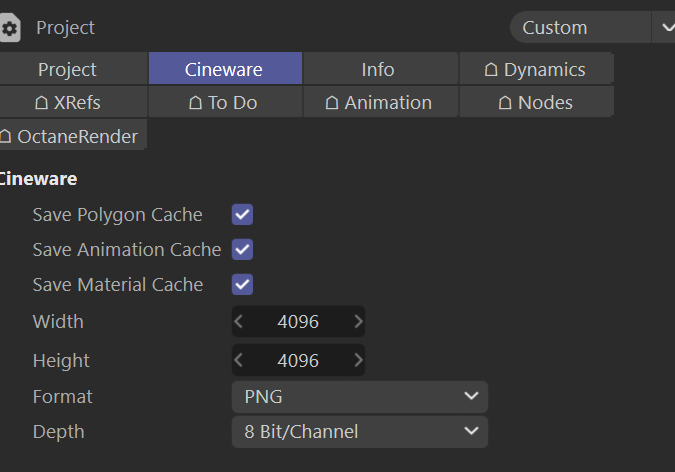Viewport: 675px width, 472px height.
Task: Open the Depth 8 Bit/Channel dropdown
Action: pyautogui.click(x=360, y=432)
